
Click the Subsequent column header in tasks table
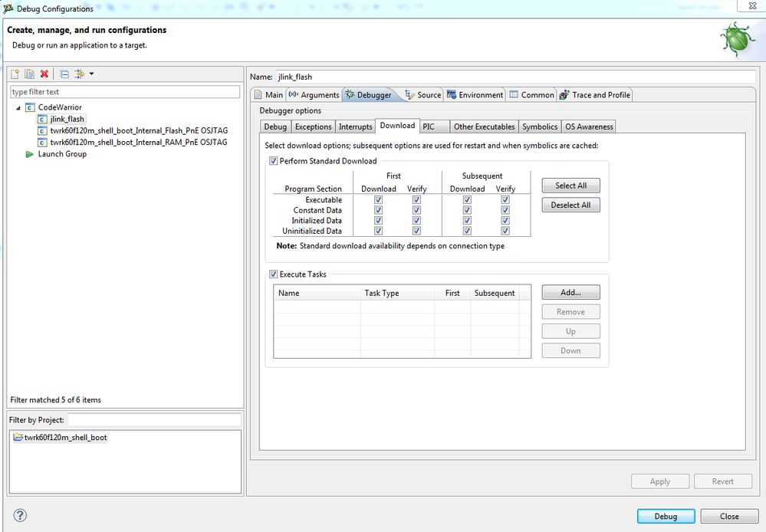495,293
